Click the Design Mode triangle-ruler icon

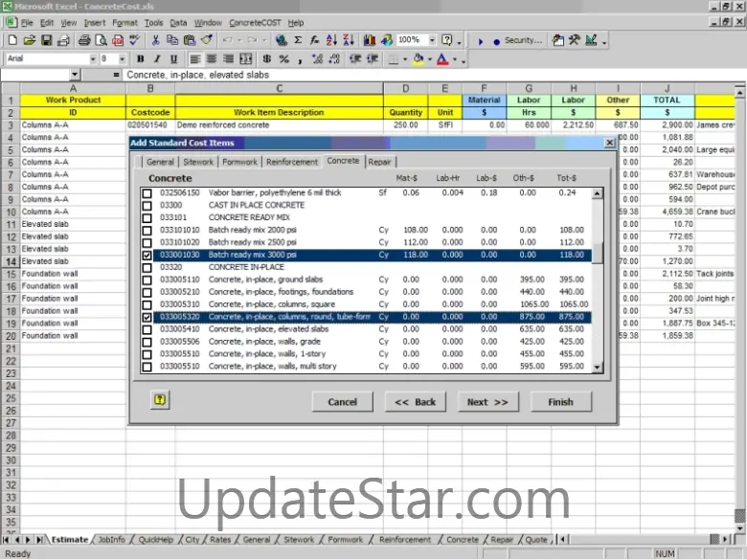pos(591,40)
